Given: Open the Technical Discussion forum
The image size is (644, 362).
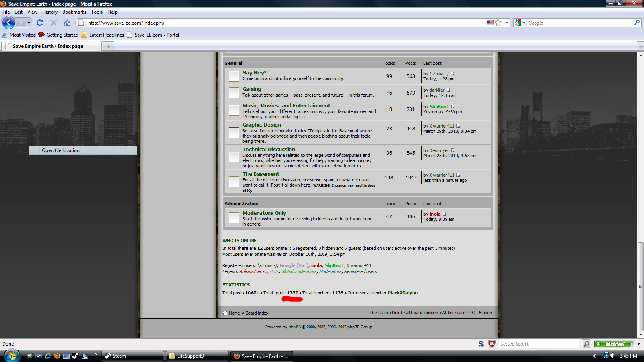Looking at the screenshot, I should pos(268,150).
